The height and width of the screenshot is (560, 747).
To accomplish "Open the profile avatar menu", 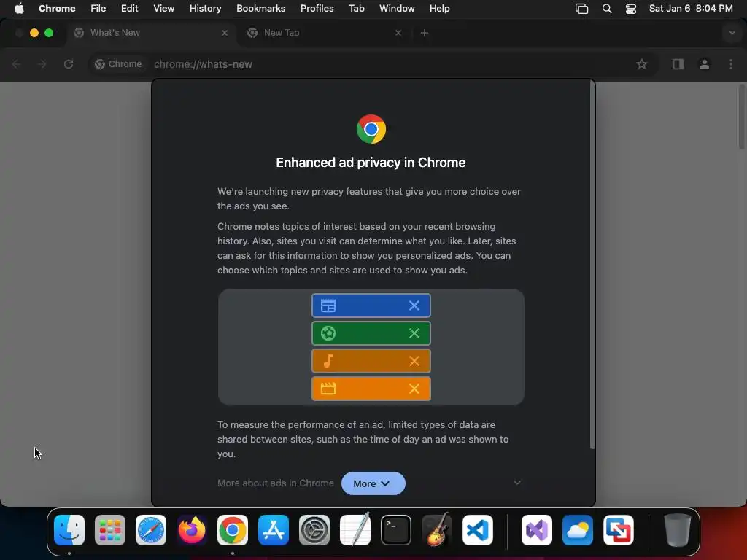I will (705, 64).
